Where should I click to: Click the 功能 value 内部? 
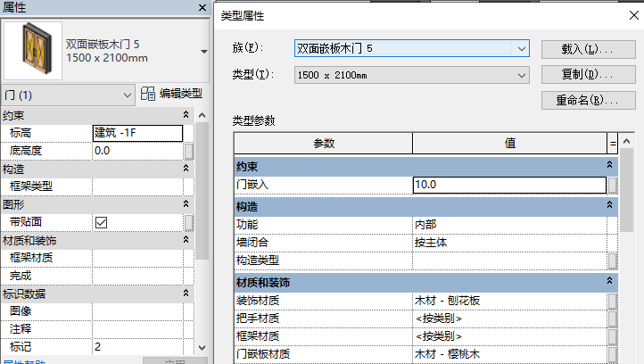pyautogui.click(x=509, y=225)
